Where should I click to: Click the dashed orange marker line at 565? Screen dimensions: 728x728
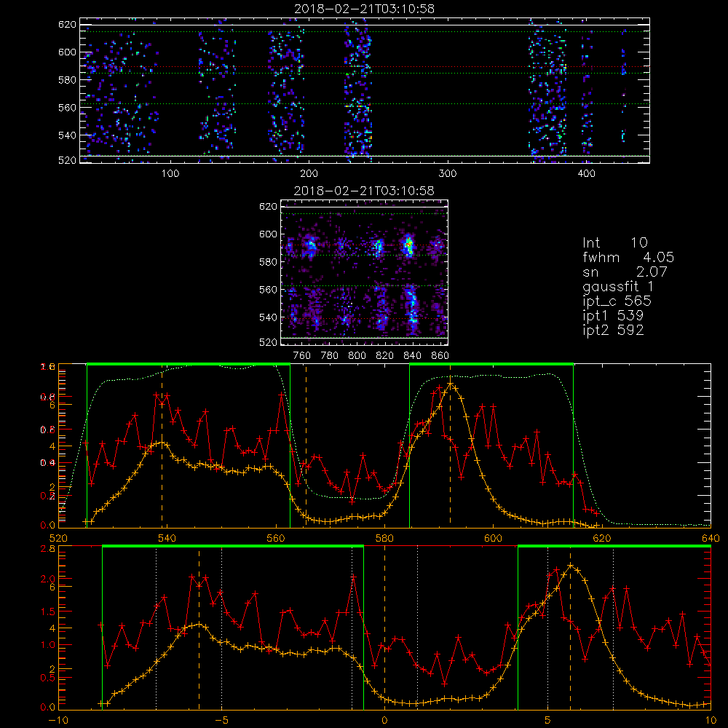[306, 446]
